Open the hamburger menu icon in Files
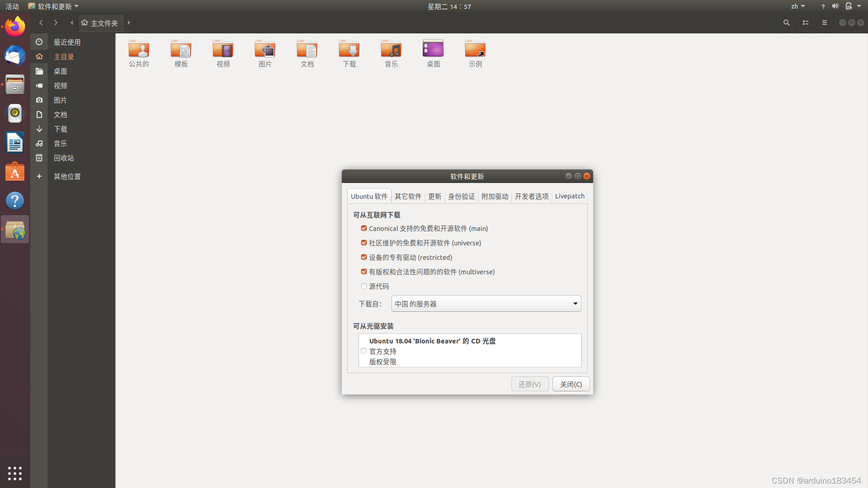Screen dimensions: 868x488 click(x=825, y=23)
